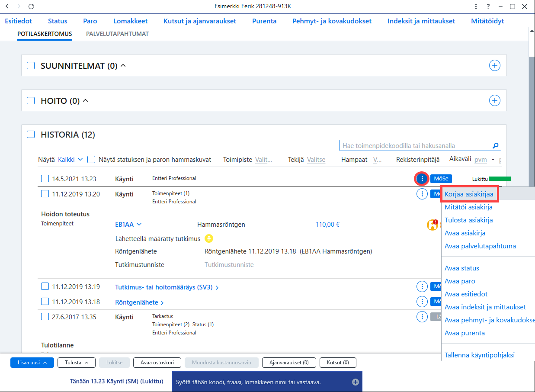Image resolution: width=535 pixels, height=392 pixels.
Task: Click the Kutsut (0) button
Action: pyautogui.click(x=338, y=363)
